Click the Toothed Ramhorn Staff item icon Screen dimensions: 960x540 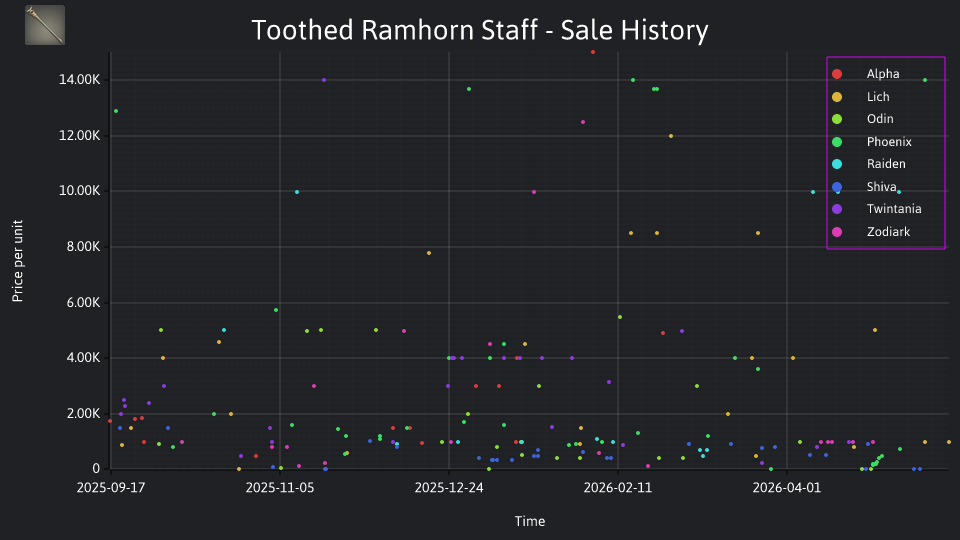(x=45, y=25)
